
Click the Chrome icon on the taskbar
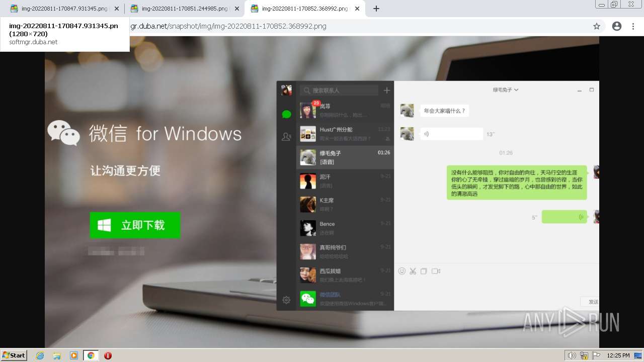[x=91, y=355]
